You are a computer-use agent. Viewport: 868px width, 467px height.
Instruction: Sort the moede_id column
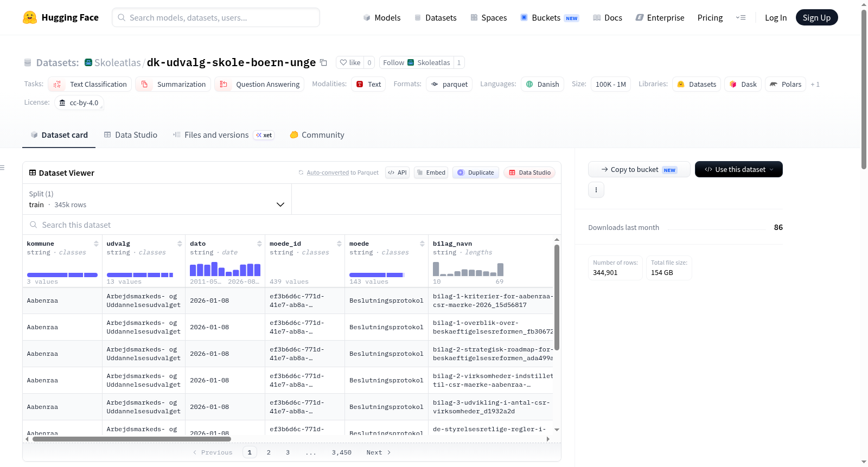tap(339, 244)
